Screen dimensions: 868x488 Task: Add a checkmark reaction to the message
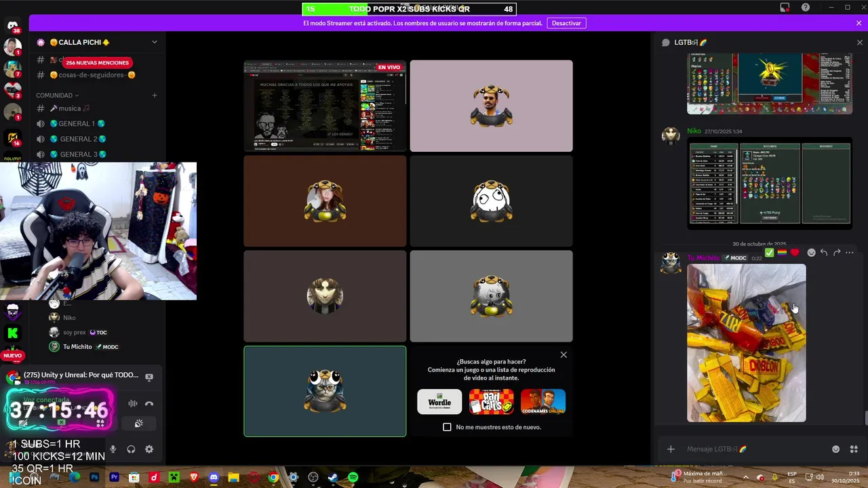(x=769, y=253)
